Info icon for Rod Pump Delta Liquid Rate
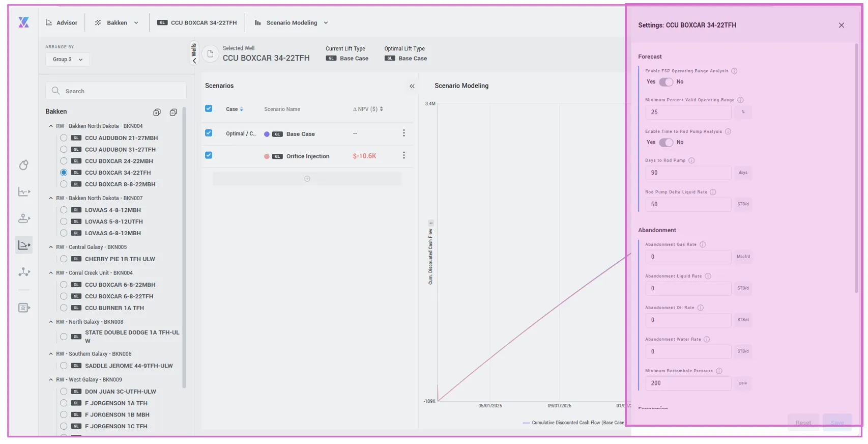Image resolution: width=868 pixels, height=444 pixels. point(713,192)
